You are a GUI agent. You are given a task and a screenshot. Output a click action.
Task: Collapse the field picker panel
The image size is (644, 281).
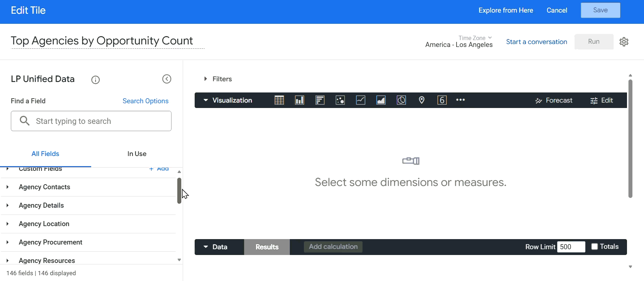(167, 79)
